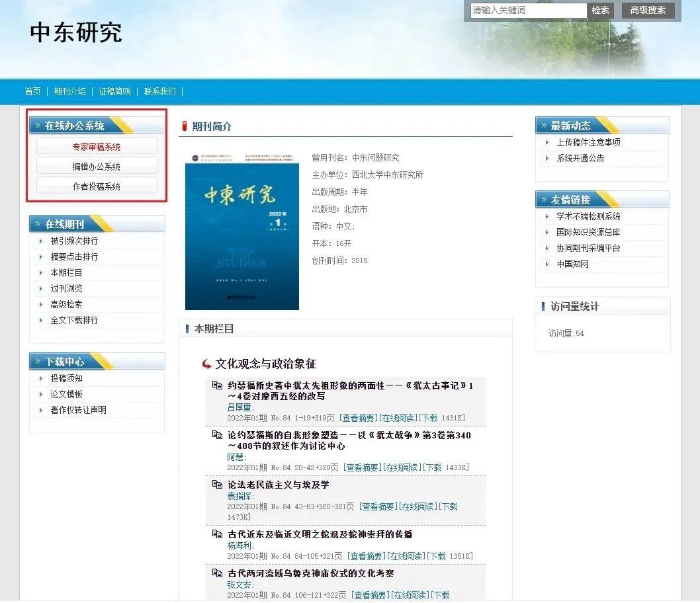This screenshot has height=603, width=700.
Task: Click the chevron icon in 在线期刊 header
Action: pyautogui.click(x=38, y=225)
